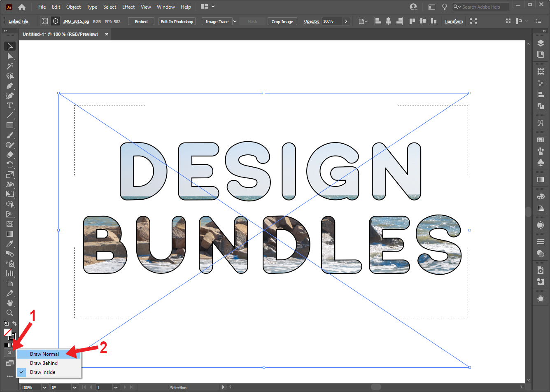Screen dimensions: 550x392
Task: Select the Rotate tool
Action: tap(10, 165)
